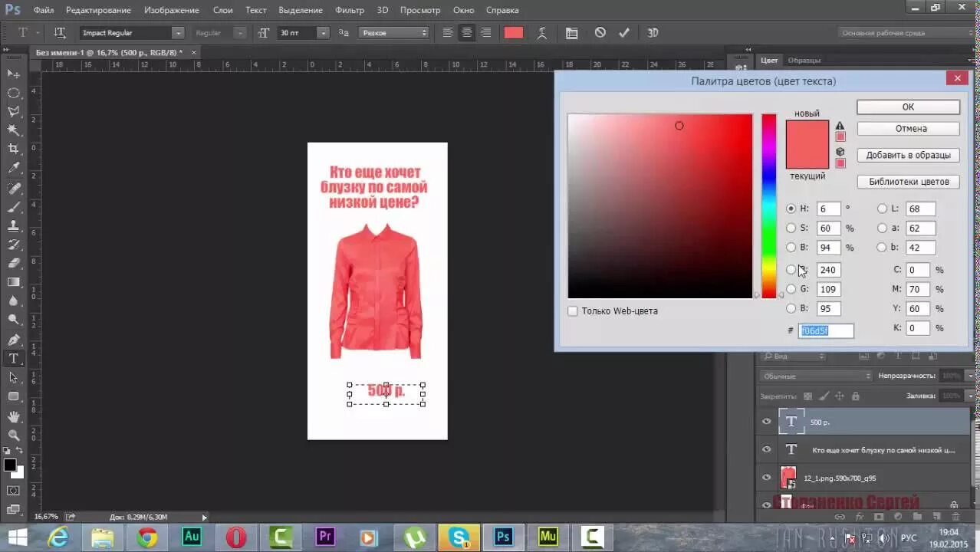Open the layer filter 'Вид' dropdown
The height and width of the screenshot is (552, 980).
click(x=793, y=356)
